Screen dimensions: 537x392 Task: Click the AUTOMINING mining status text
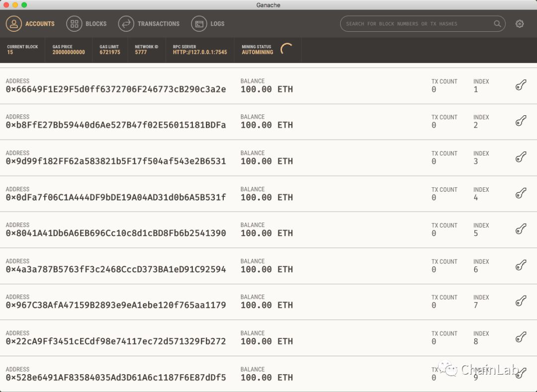point(258,52)
